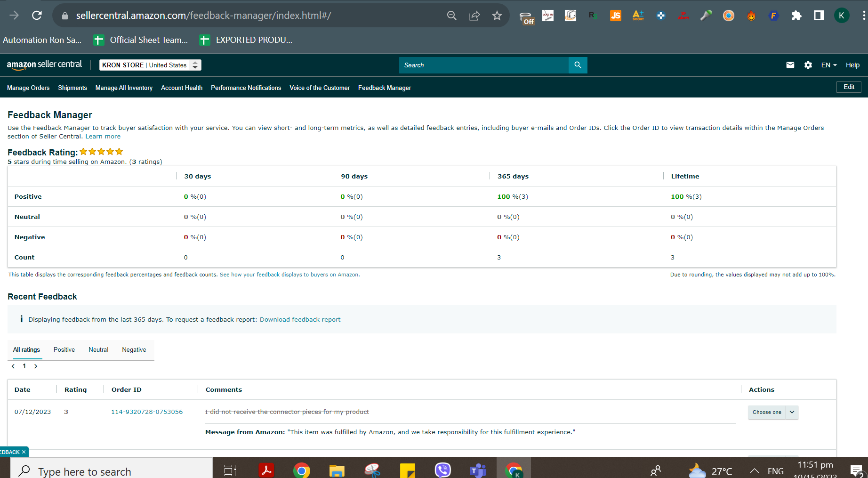Show hidden system tray icons
Screen dimensions: 868x478
coord(755,470)
